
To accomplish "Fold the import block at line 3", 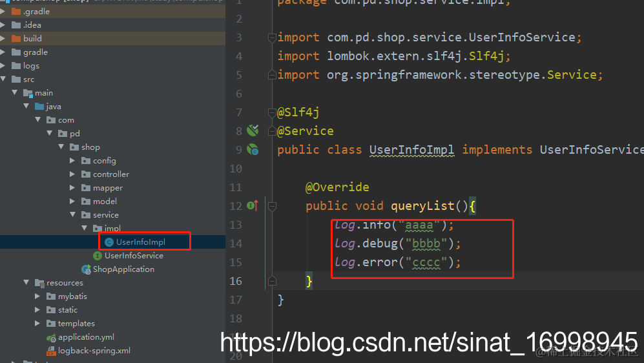I will (272, 37).
